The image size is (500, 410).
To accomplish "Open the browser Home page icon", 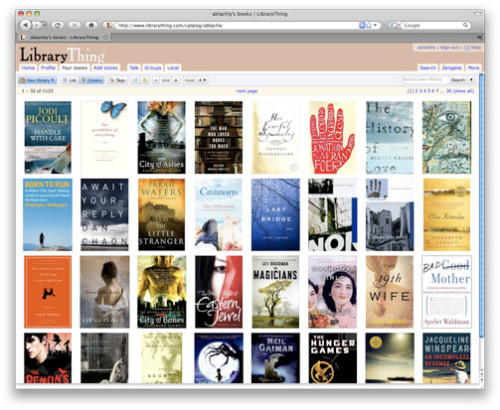I will [x=91, y=25].
